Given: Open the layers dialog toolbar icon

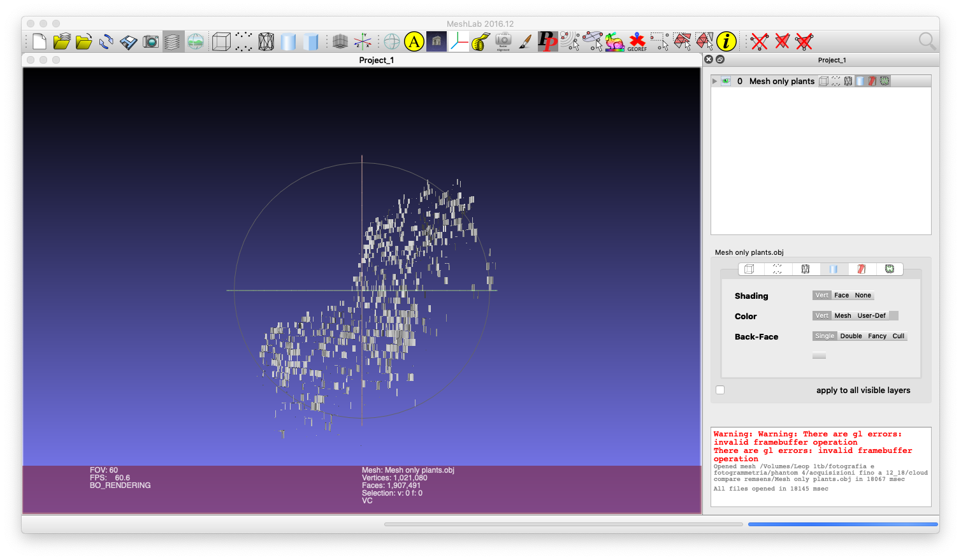Looking at the screenshot, I should (x=173, y=41).
